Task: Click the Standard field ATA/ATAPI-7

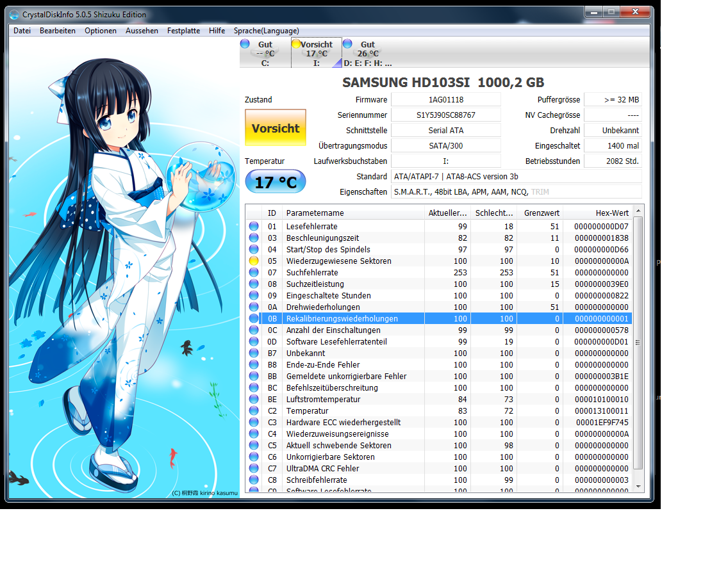Action: pos(517,176)
